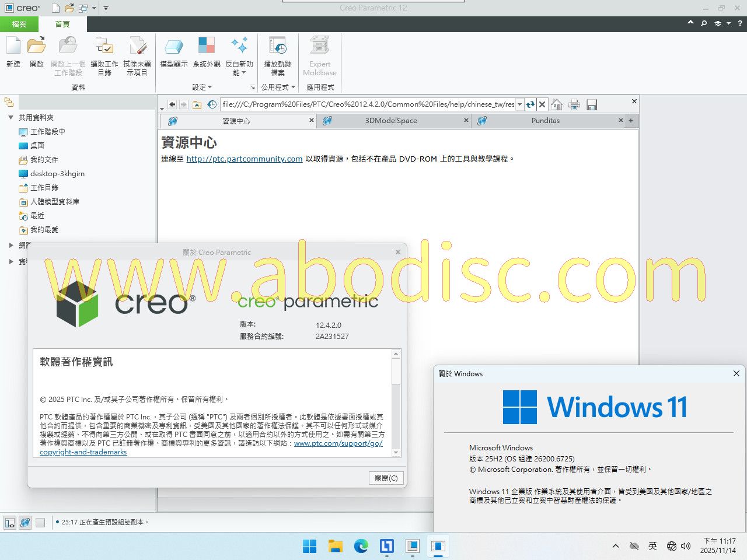This screenshot has width=747, height=560.
Task: Open the URL address history dropdown
Action: pos(519,104)
